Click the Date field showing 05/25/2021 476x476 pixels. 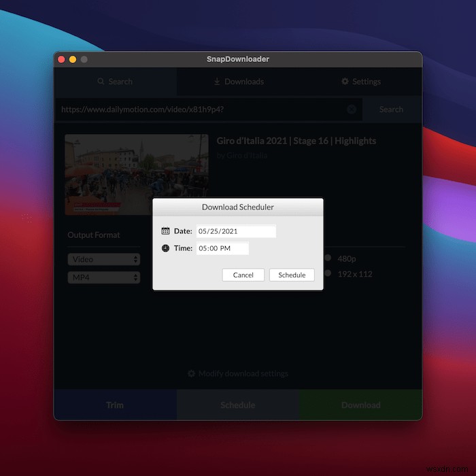236,231
